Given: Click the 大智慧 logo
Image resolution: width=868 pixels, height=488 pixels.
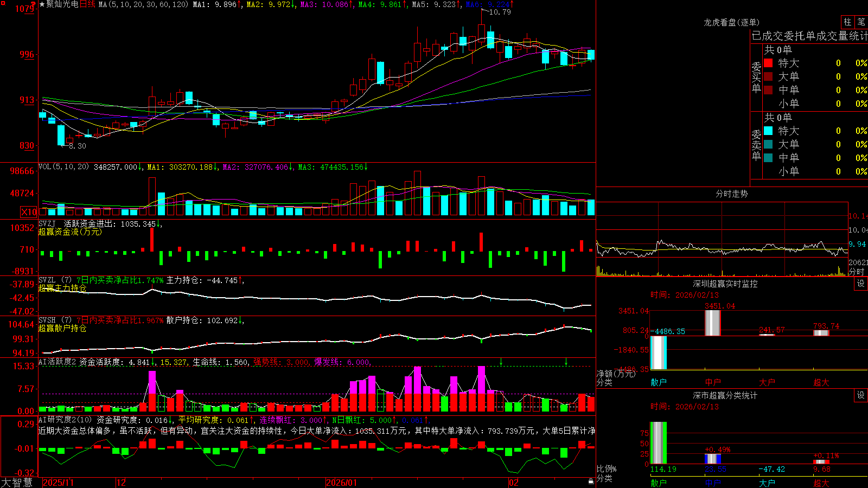Looking at the screenshot, I should coord(17,483).
